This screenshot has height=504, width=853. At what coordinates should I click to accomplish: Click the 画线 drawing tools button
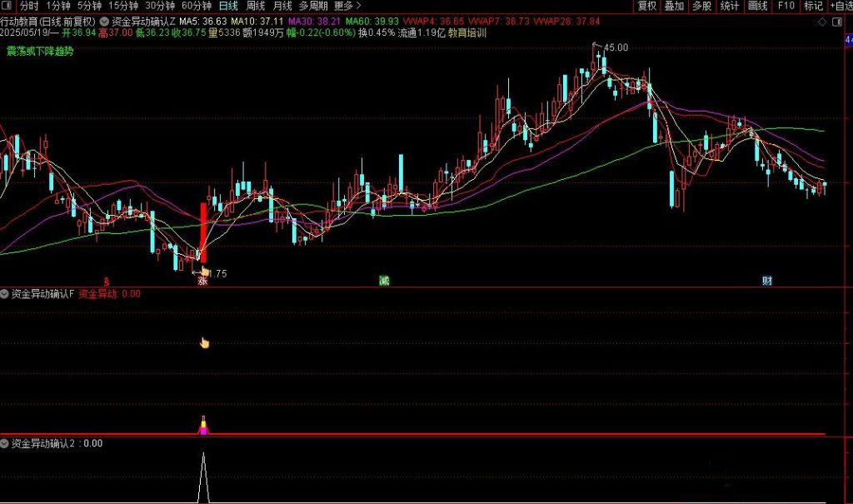757,6
